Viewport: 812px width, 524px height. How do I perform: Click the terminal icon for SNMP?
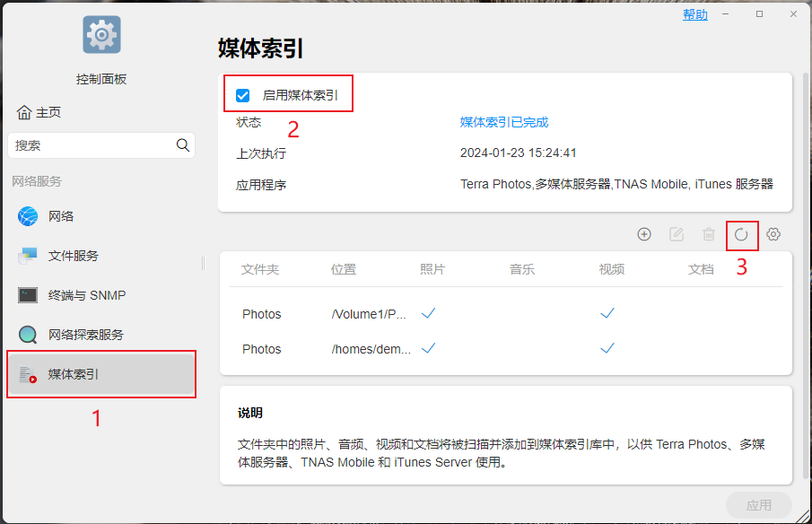(28, 295)
